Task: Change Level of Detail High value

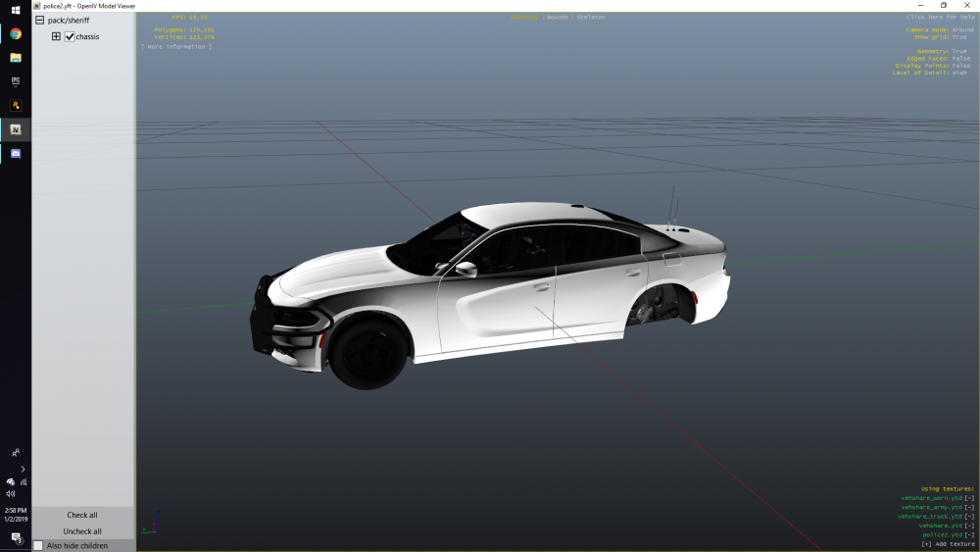Action: pos(959,74)
